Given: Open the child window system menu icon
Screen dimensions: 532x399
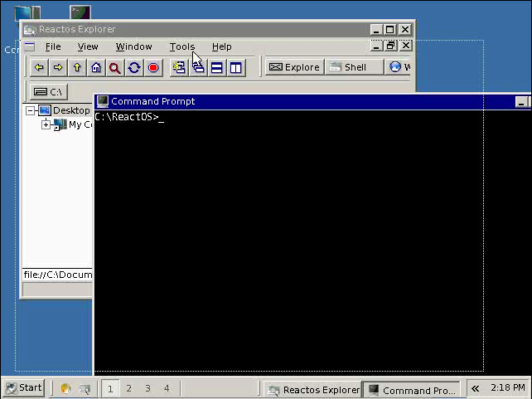Looking at the screenshot, I should [30, 46].
